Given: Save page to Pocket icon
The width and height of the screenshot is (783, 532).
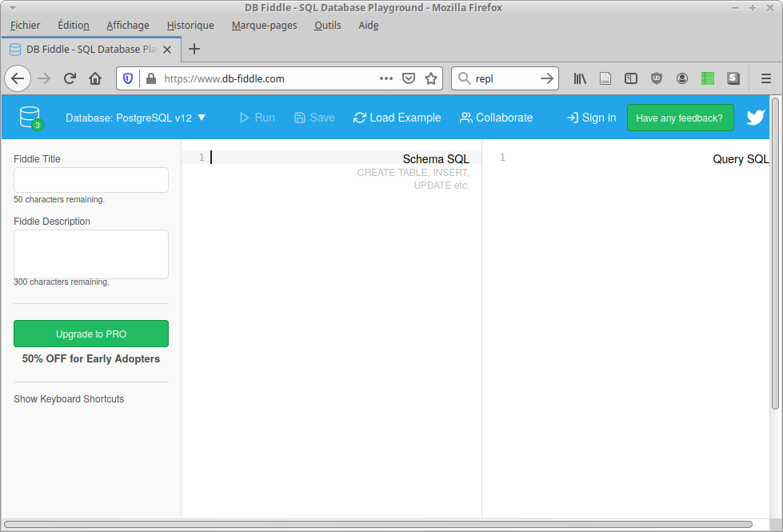Looking at the screenshot, I should [409, 78].
